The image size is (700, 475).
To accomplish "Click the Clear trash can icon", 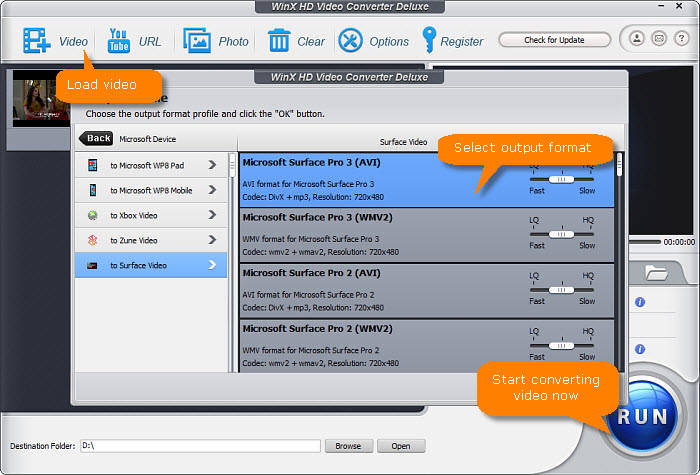I will click(279, 41).
